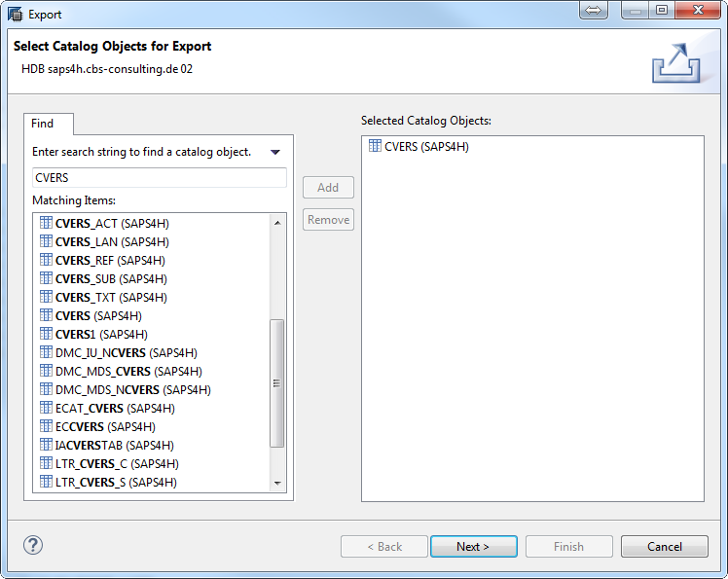Click the Export application icon in title bar
Viewport: 728px width, 579px height.
click(15, 14)
